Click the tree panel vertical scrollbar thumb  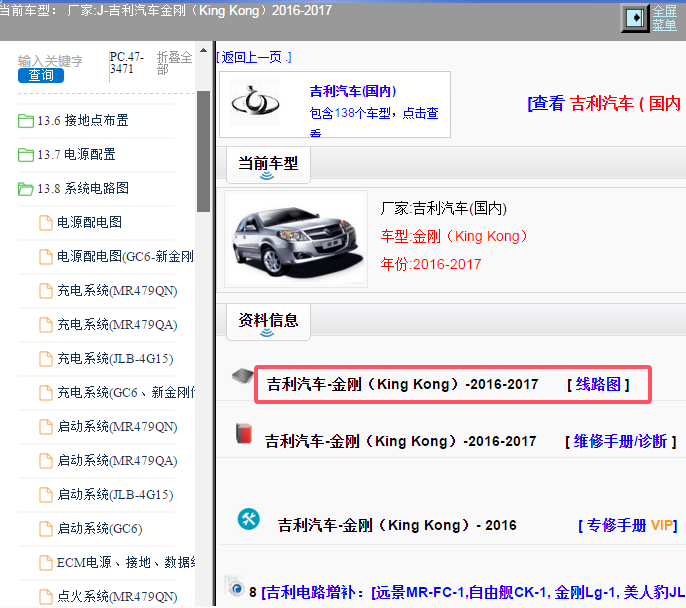203,151
